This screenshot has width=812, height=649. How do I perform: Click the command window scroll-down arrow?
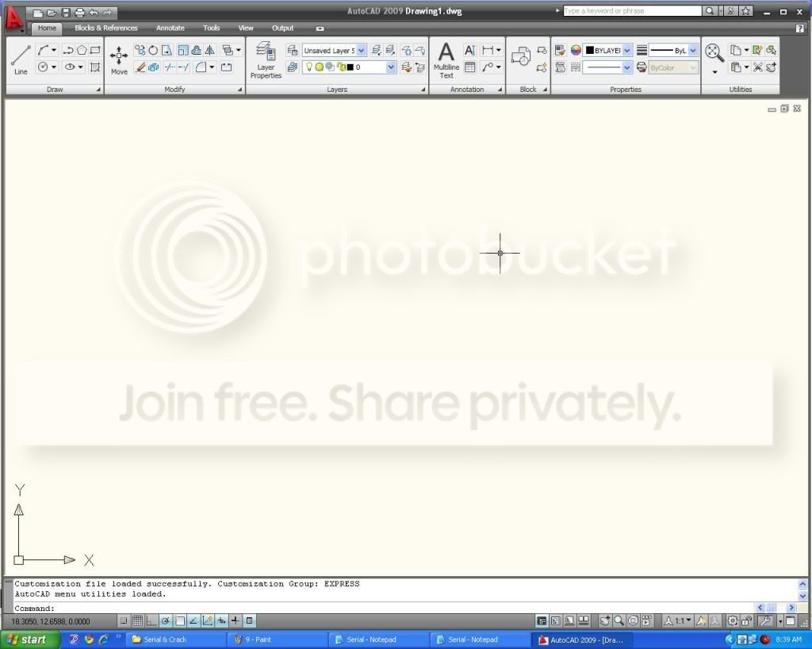(x=802, y=596)
